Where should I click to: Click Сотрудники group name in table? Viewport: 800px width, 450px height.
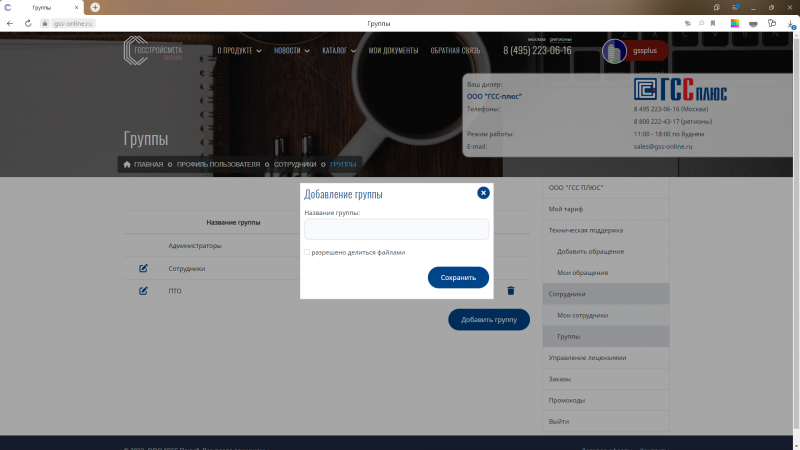187,268
